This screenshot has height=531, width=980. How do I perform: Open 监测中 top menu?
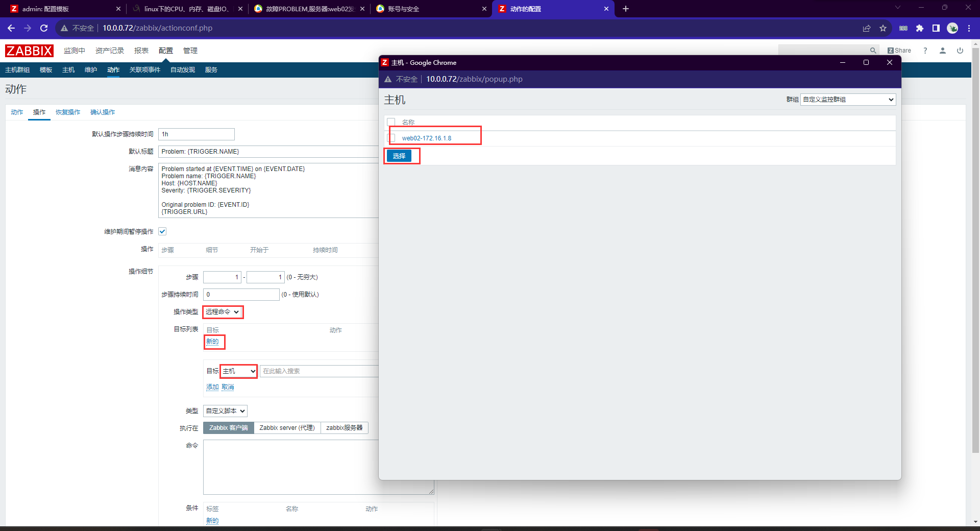(x=75, y=51)
